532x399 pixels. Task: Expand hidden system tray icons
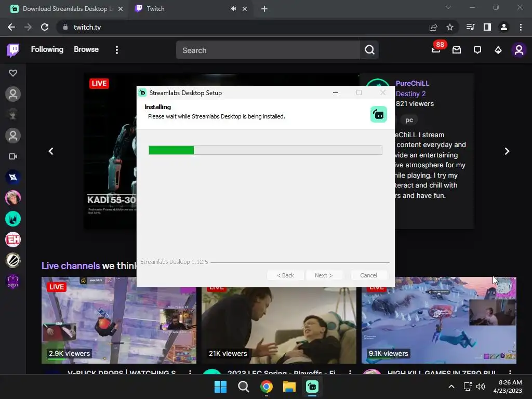(x=451, y=387)
